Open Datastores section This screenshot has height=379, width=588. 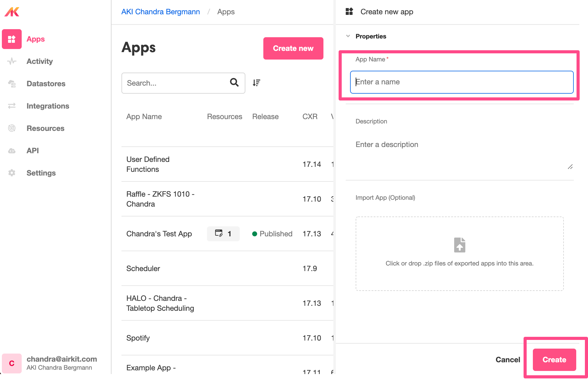pyautogui.click(x=46, y=84)
